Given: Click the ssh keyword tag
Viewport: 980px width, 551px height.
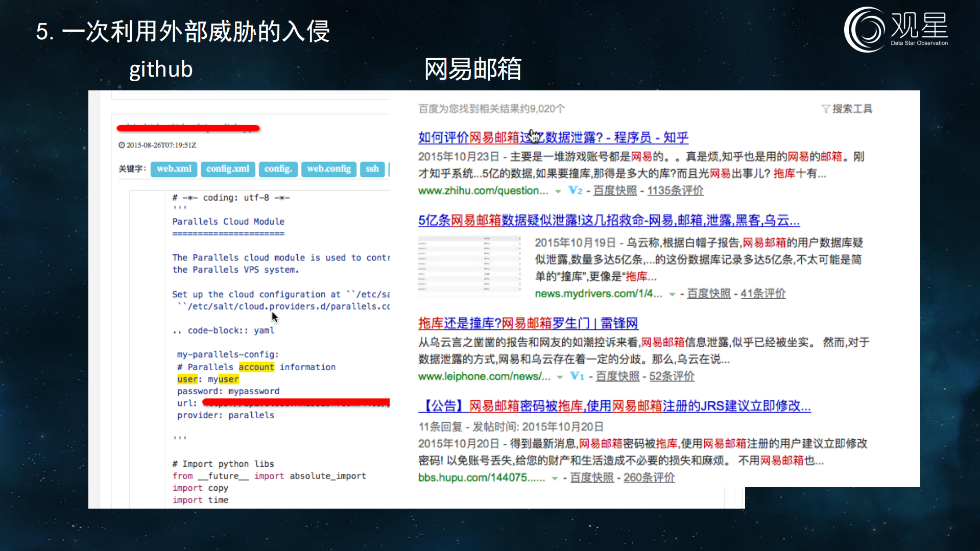Looking at the screenshot, I should [372, 169].
